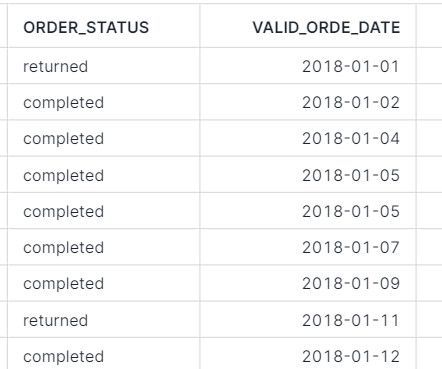Select date cell 2018-01-01

click(308, 66)
